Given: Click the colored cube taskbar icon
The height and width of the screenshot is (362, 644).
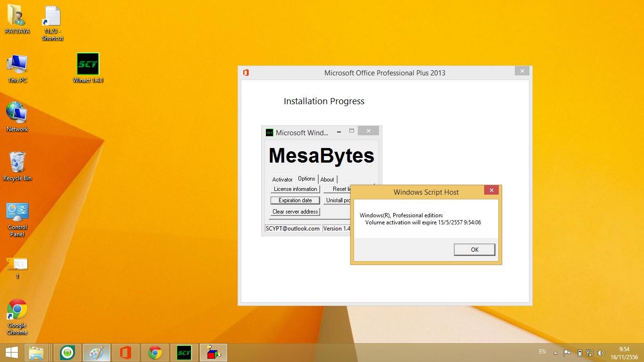Looking at the screenshot, I should pyautogui.click(x=214, y=353).
